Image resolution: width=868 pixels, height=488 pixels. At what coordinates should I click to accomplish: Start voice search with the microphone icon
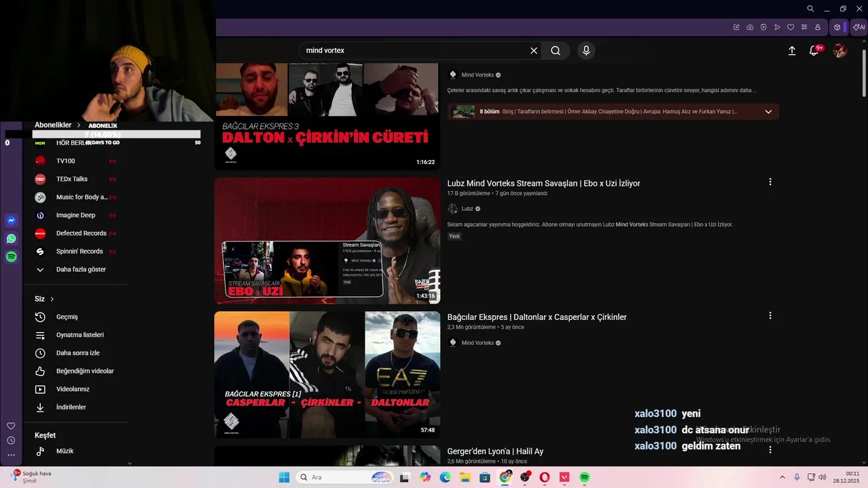(586, 50)
